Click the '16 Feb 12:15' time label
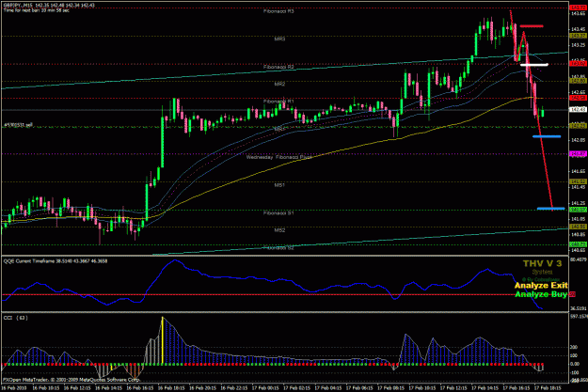588x392 pixels. click(x=77, y=388)
